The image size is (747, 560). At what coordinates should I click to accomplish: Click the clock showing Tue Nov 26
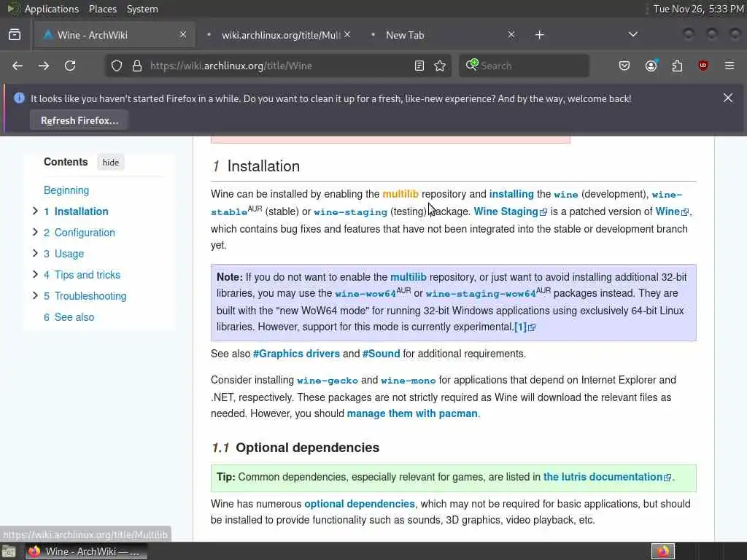click(698, 9)
